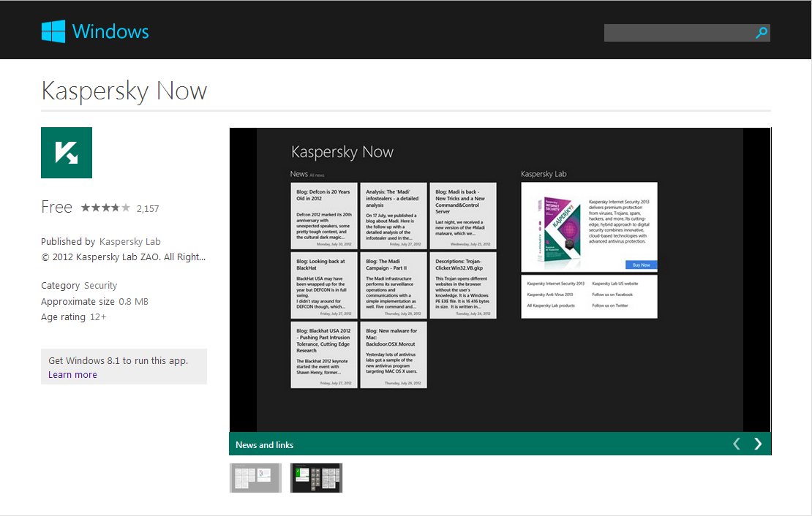Open the Security category link
The width and height of the screenshot is (812, 516).
pyautogui.click(x=100, y=286)
